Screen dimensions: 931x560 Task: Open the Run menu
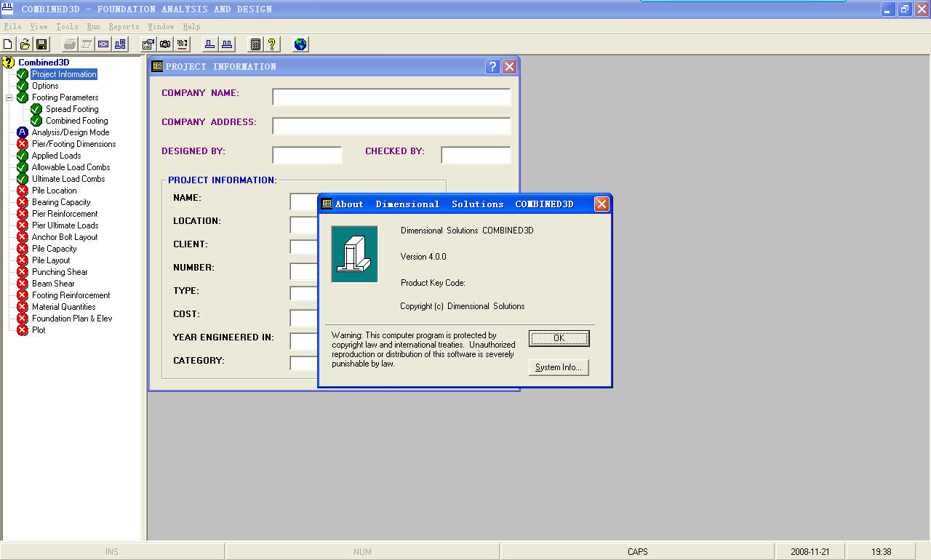tap(93, 27)
